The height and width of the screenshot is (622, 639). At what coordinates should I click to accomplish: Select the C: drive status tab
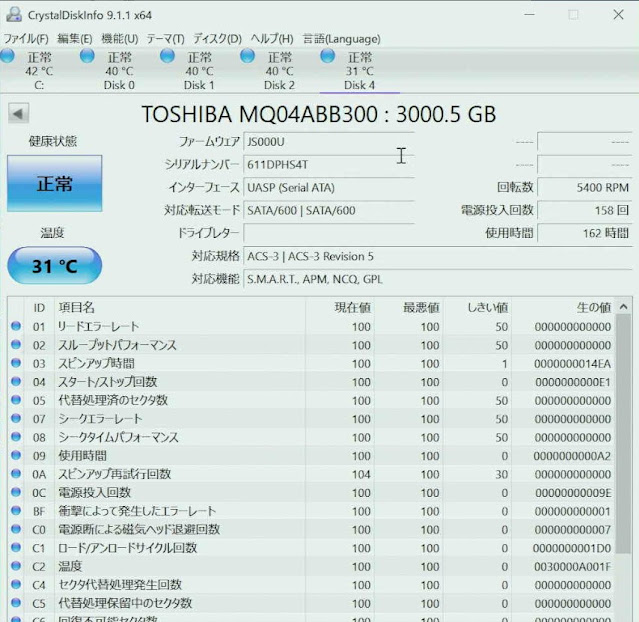tap(39, 71)
